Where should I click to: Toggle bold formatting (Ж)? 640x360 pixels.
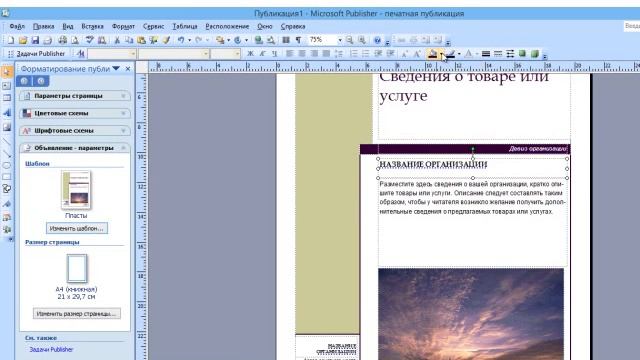point(250,53)
